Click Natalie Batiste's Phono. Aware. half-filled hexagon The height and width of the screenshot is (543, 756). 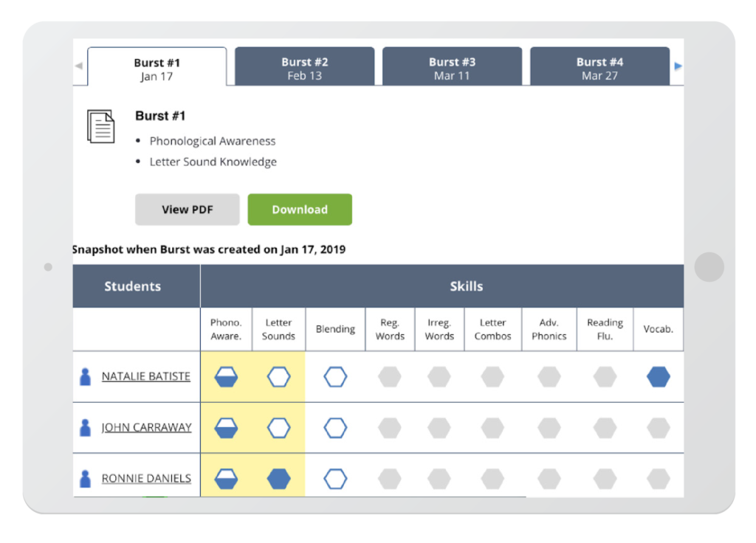pyautogui.click(x=226, y=377)
